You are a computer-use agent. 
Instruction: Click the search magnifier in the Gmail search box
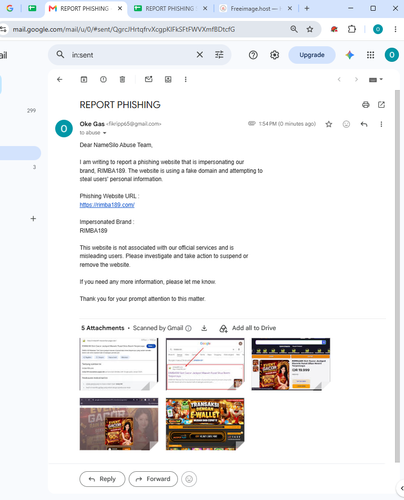[x=60, y=54]
